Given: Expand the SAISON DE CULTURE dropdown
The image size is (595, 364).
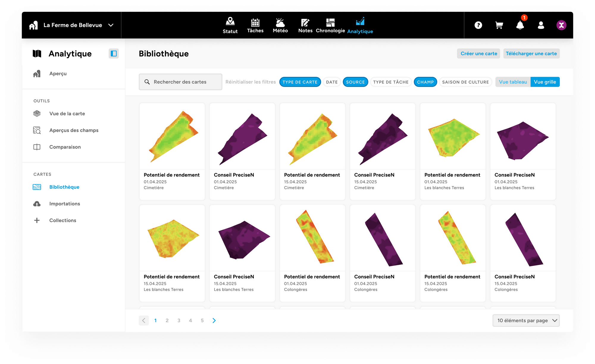Looking at the screenshot, I should point(464,82).
